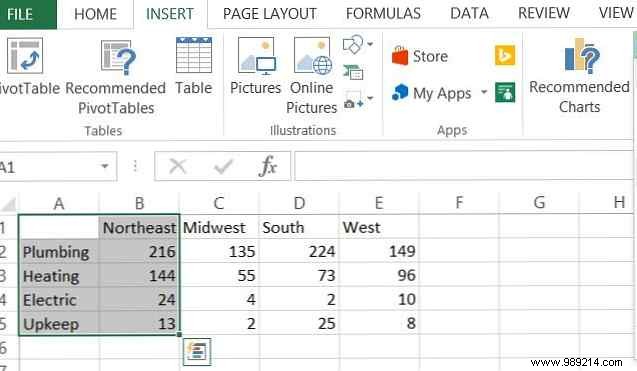
Task: Select column C header
Action: (x=219, y=203)
